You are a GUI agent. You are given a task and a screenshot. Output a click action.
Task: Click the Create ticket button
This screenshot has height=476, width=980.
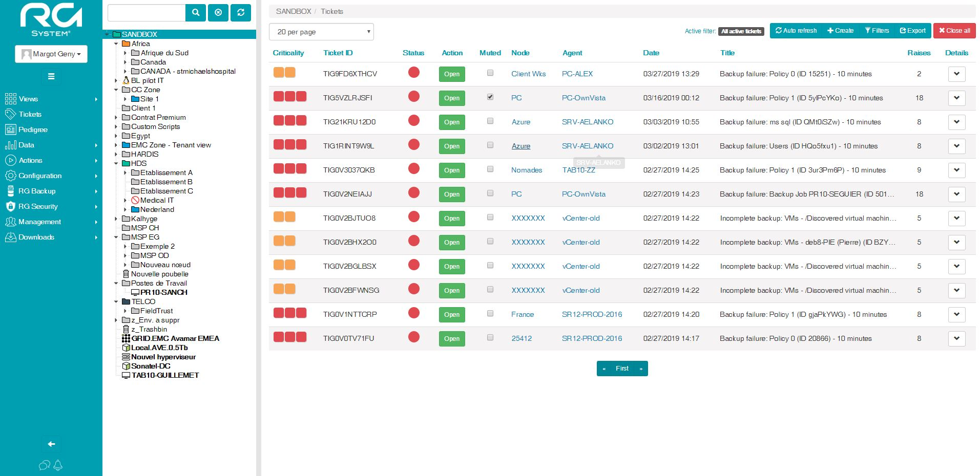coord(841,31)
